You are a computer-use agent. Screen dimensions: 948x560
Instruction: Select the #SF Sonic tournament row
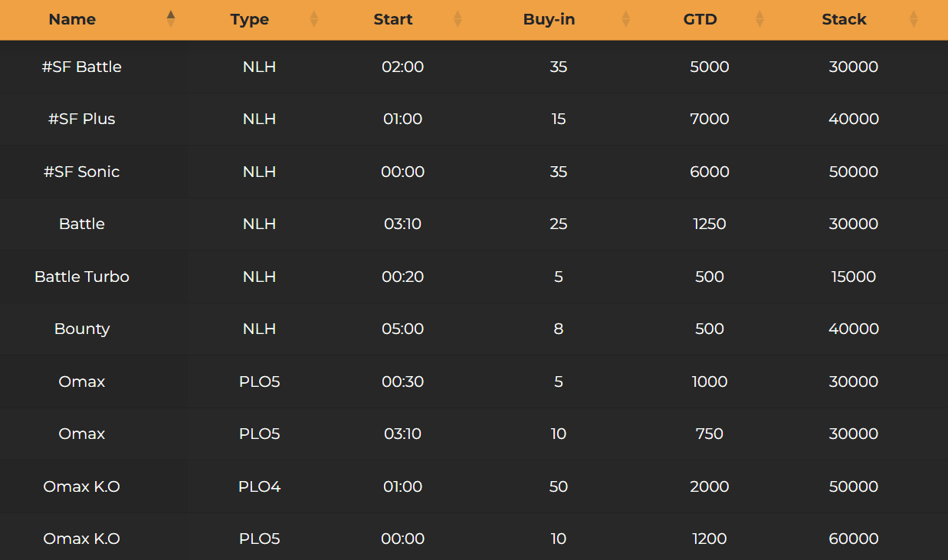(82, 172)
